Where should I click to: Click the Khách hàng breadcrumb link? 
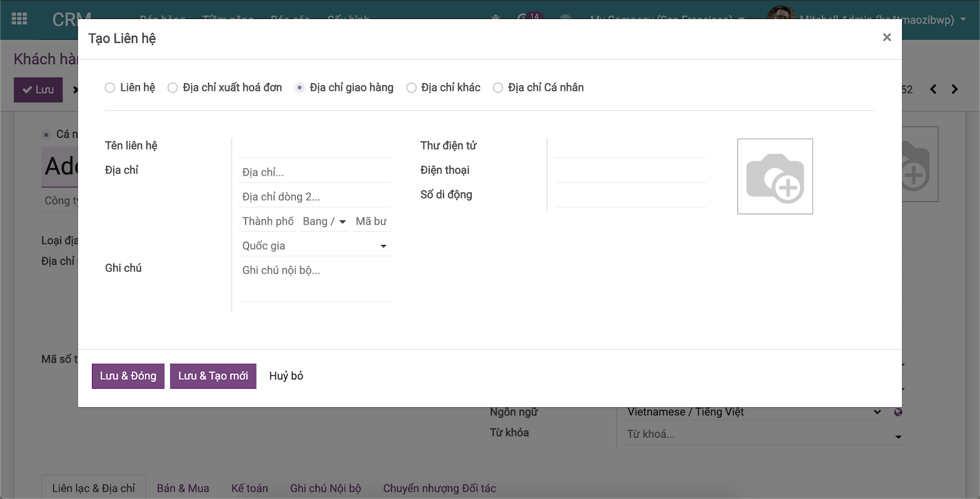click(46, 59)
